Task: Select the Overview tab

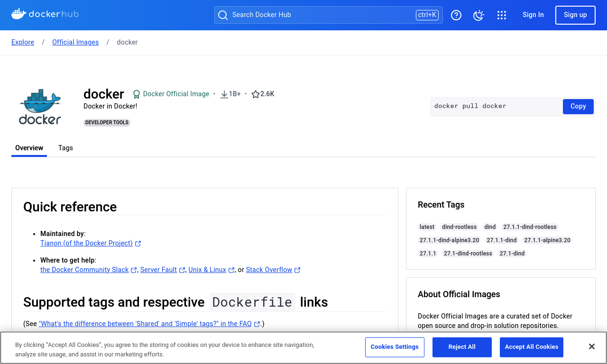Action: [29, 148]
